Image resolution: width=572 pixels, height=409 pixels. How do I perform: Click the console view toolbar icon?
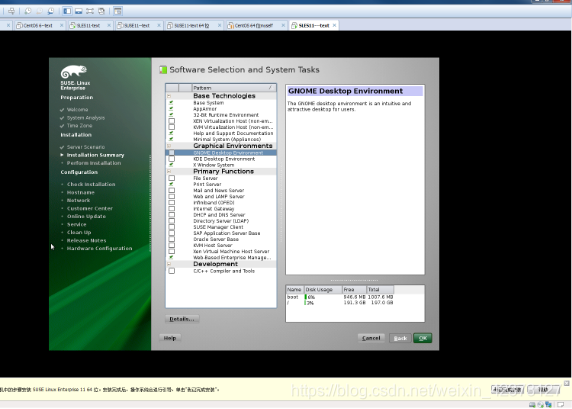(118, 11)
